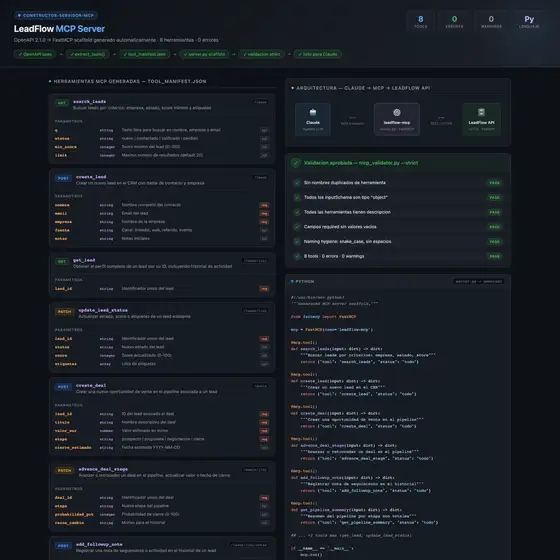Viewport: 560px width, 560px height.
Task: Click the /deals path chip on create_deal
Action: pos(260,386)
